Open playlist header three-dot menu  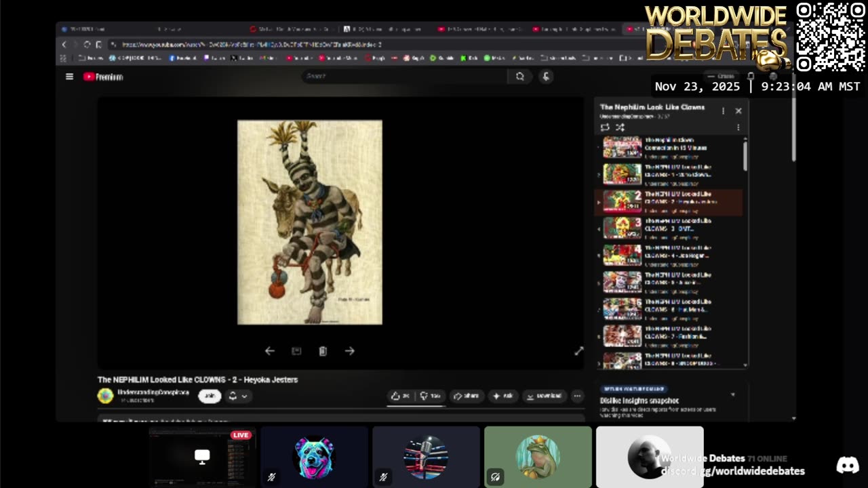pyautogui.click(x=723, y=110)
